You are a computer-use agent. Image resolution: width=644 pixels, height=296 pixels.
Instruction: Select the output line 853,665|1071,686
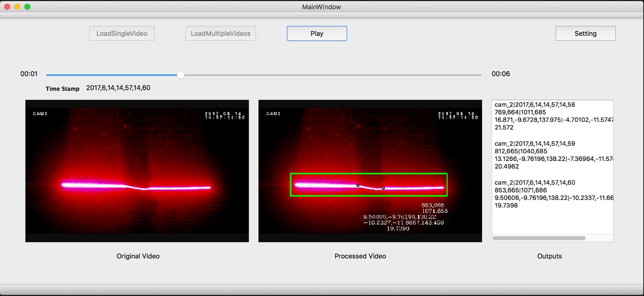pos(520,190)
